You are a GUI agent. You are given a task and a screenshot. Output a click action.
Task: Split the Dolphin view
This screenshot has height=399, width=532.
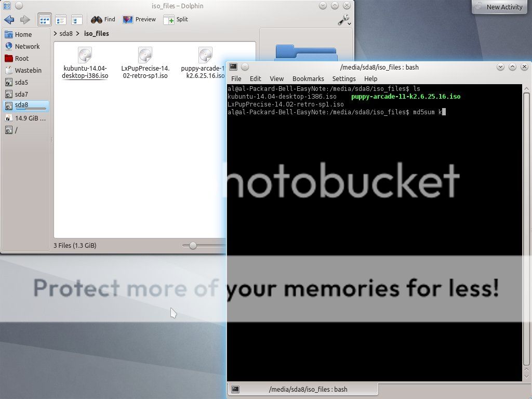(176, 20)
